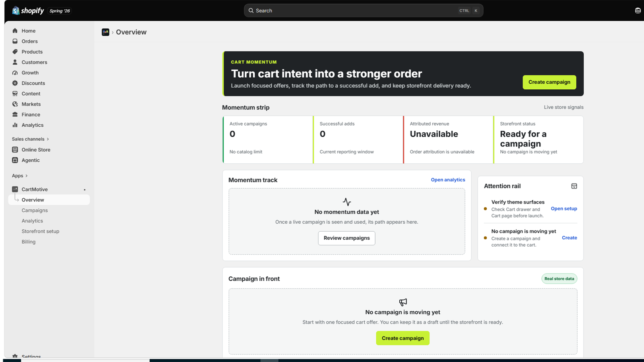Click Create campaign in Campaign in front card
This screenshot has height=362, width=644.
402,338
